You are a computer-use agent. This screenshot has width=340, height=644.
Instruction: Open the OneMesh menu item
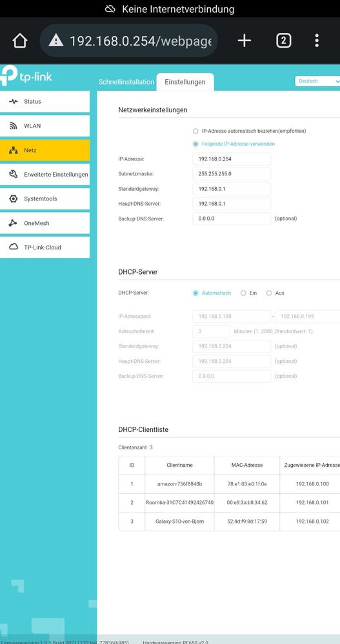(45, 223)
